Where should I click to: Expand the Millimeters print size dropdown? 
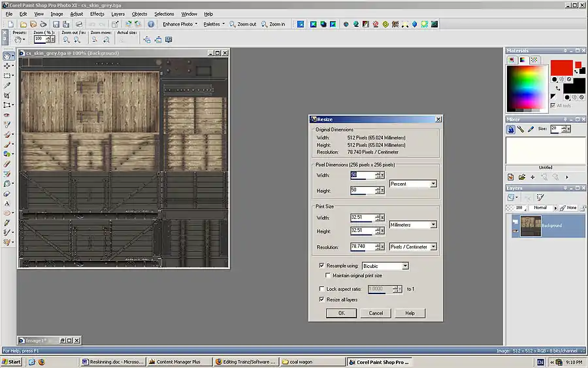click(x=433, y=225)
